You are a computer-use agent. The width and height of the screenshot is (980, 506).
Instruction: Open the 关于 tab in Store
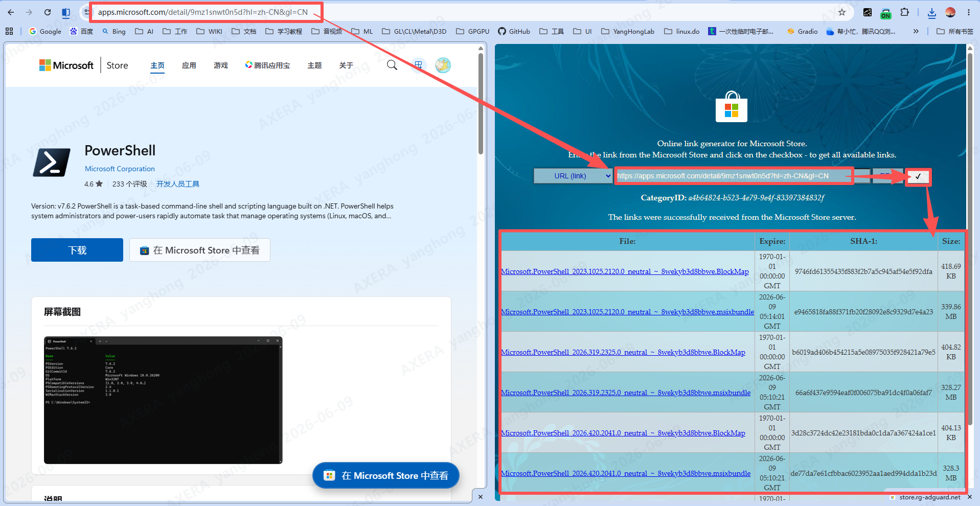(x=346, y=65)
